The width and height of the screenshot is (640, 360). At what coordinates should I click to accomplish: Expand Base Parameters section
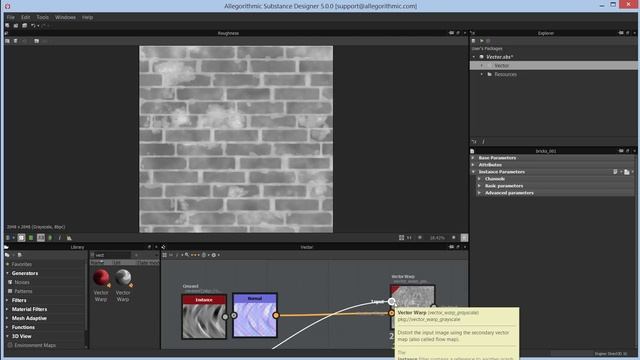click(473, 158)
